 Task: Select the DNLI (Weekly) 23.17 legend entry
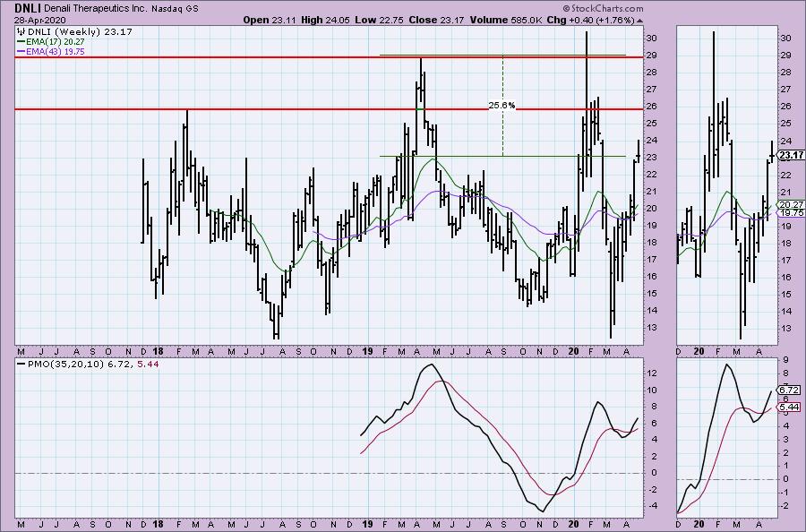point(80,31)
